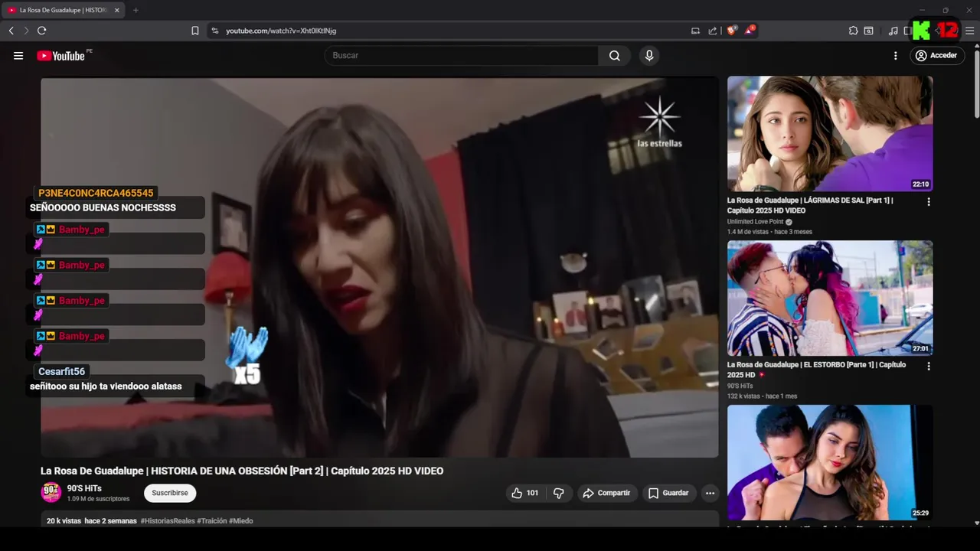Viewport: 980px width, 551px height.
Task: Open more actions ellipsis under video
Action: click(710, 493)
